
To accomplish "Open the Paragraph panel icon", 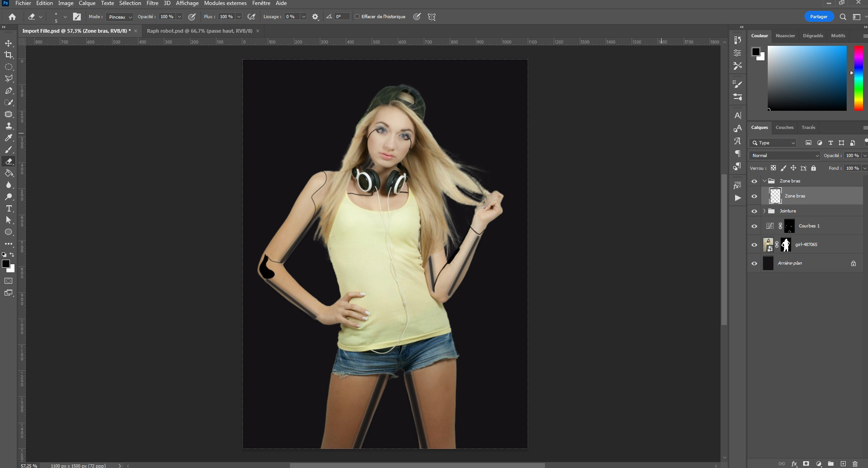I will click(x=738, y=153).
